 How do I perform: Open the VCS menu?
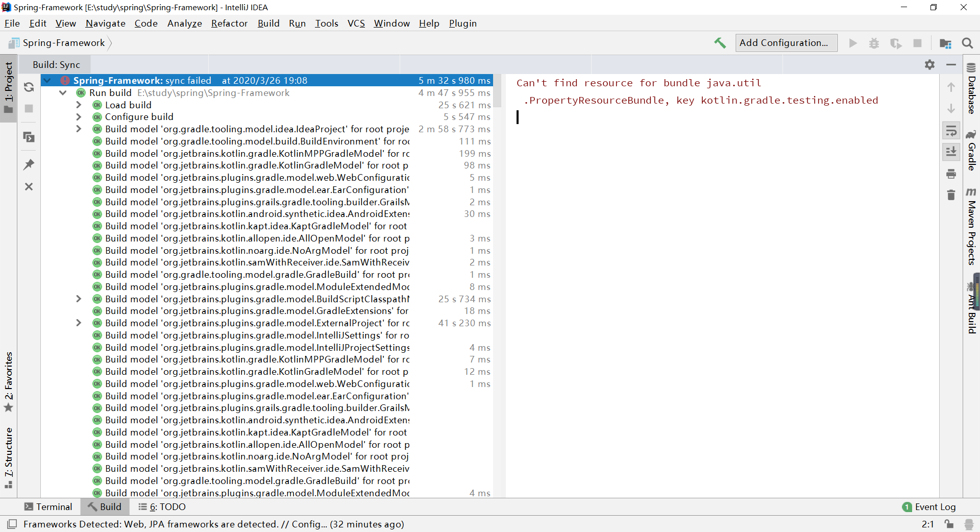point(356,23)
